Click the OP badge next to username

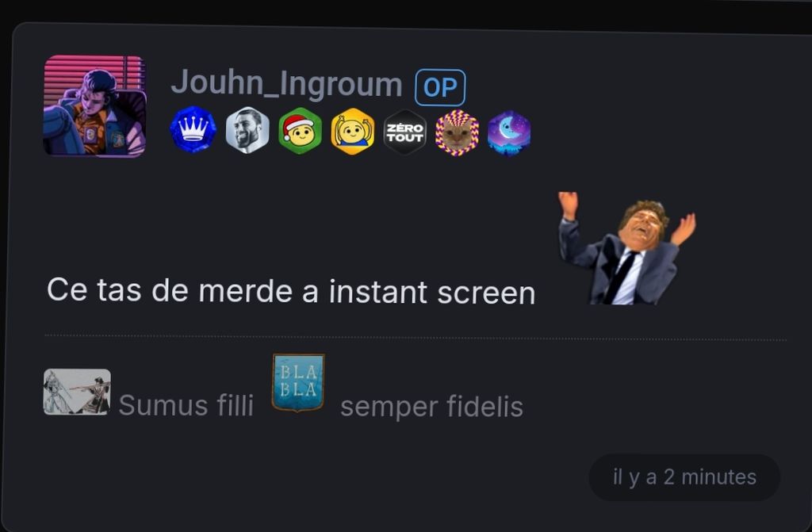click(440, 87)
